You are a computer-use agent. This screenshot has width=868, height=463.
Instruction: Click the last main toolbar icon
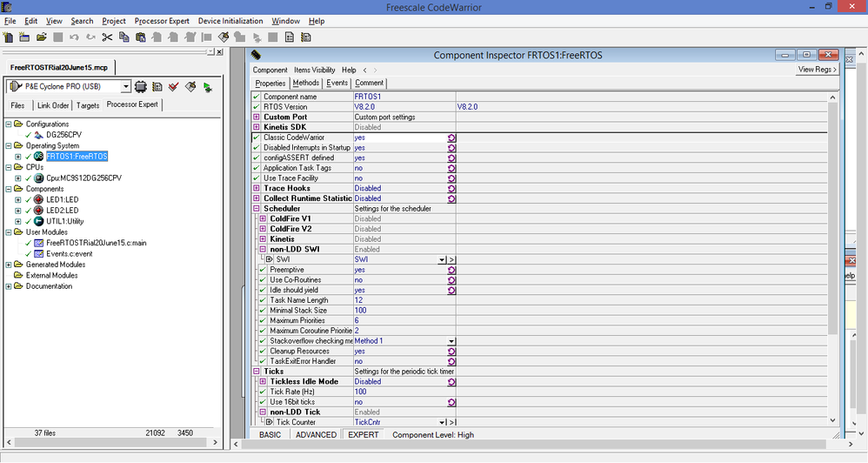pyautogui.click(x=306, y=37)
